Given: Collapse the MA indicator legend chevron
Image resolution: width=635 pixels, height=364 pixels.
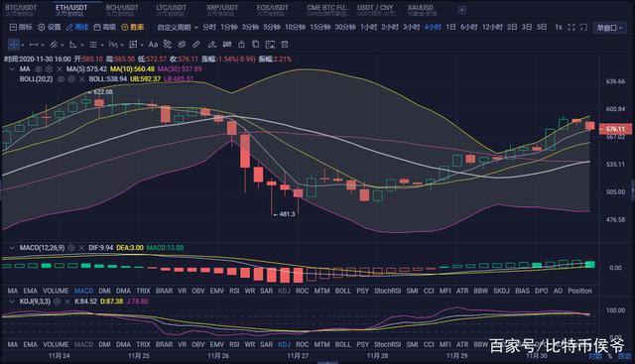Looking at the screenshot, I should [x=12, y=69].
